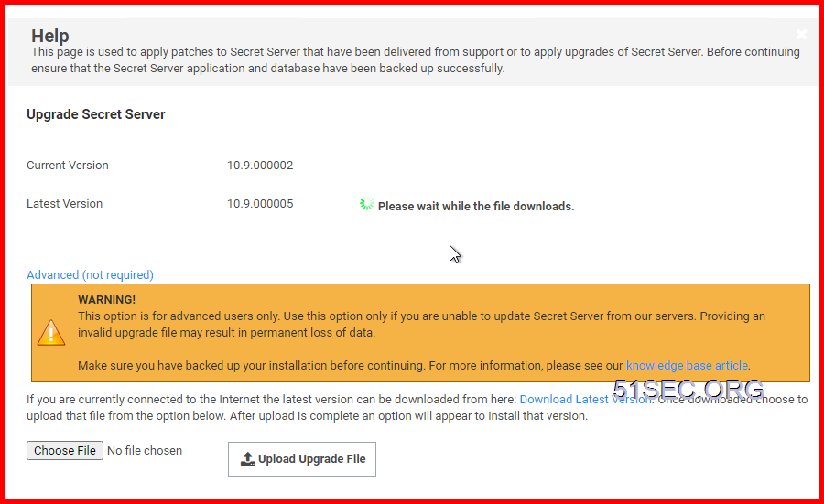Click 'Please wait while the file downloads' message
Image resolution: width=824 pixels, height=504 pixels.
475,207
